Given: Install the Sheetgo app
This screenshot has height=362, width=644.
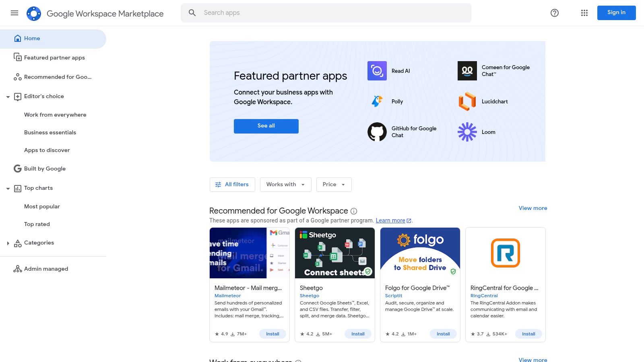Looking at the screenshot, I should (x=358, y=334).
